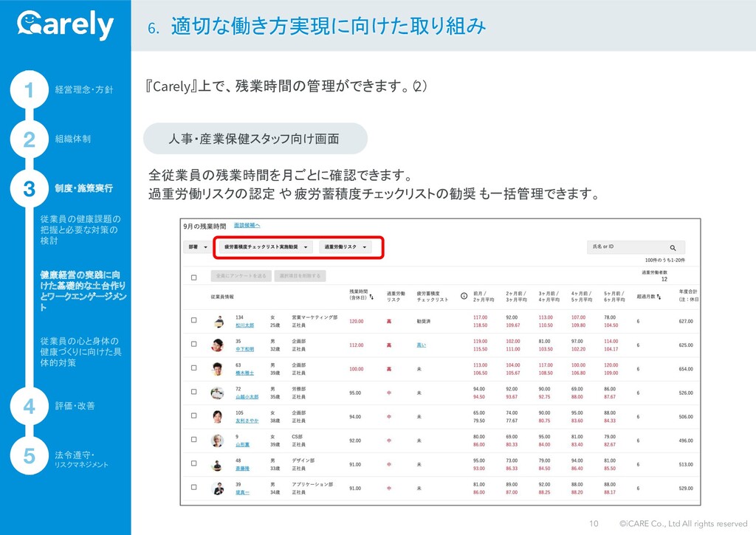Image resolution: width=756 pixels, height=535 pixels.
Task: Toggle the select-all checkbox above the table
Action: (194, 277)
